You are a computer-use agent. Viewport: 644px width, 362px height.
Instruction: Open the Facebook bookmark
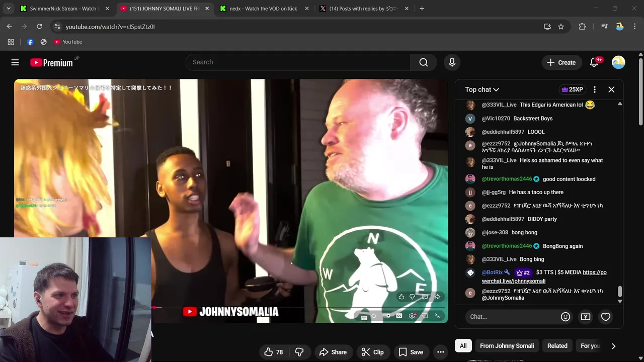pos(30,42)
